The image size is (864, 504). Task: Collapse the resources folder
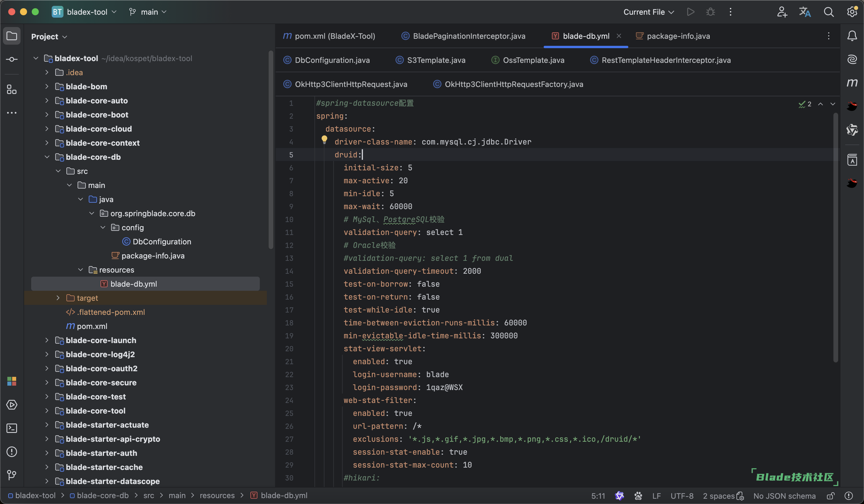pos(80,270)
